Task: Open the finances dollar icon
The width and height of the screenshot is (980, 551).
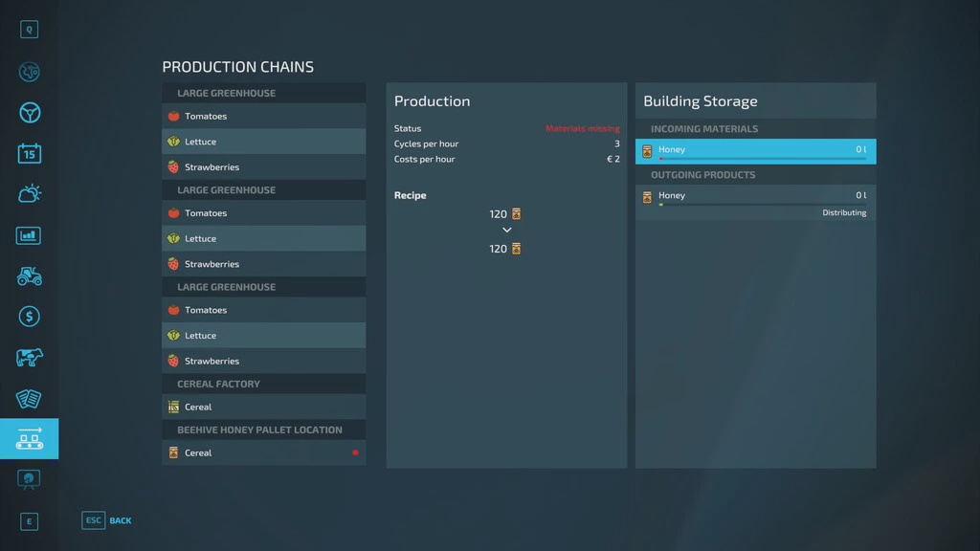Action: 30,317
